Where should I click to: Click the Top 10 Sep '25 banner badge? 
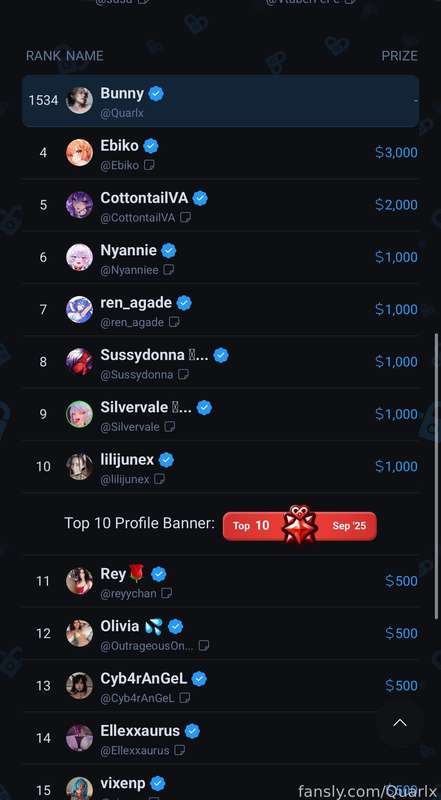pyautogui.click(x=300, y=526)
